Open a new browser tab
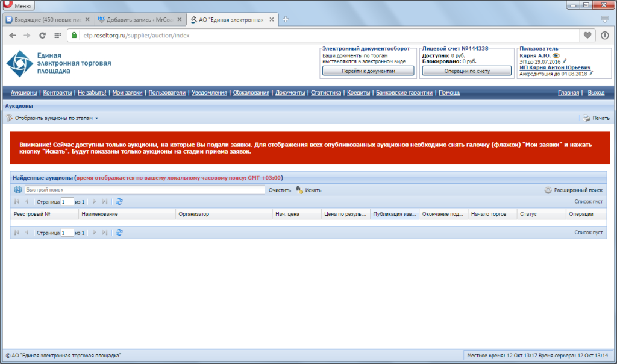The width and height of the screenshot is (617, 364). 286,19
